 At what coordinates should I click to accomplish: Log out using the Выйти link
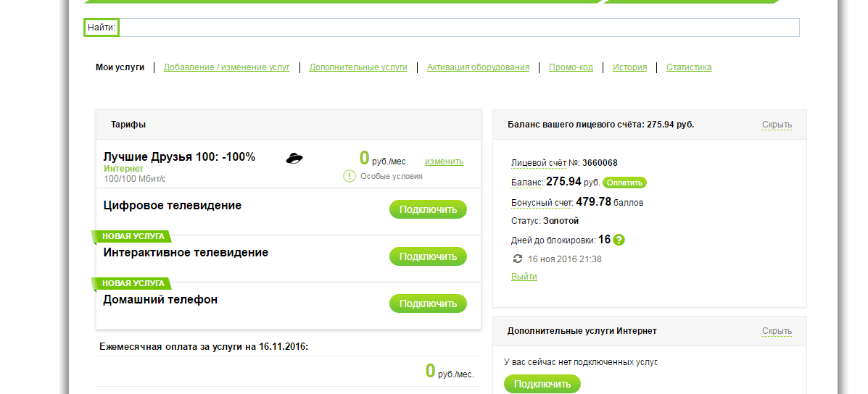(524, 277)
